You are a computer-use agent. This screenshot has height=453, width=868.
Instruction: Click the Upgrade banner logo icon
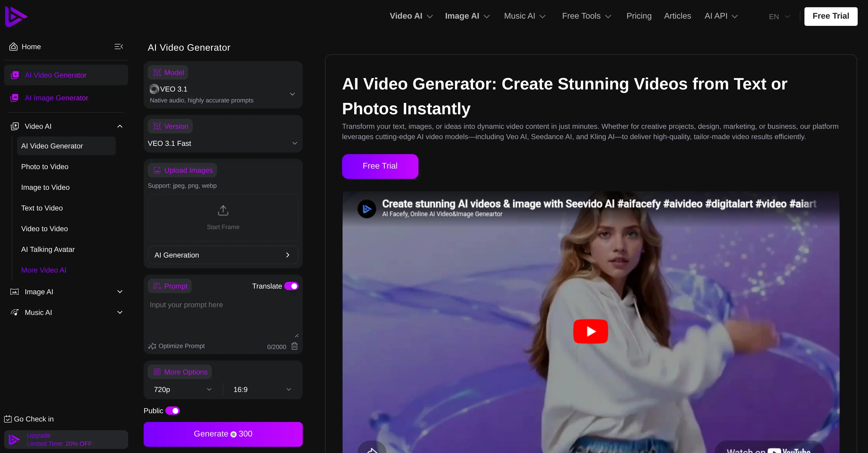coord(14,440)
